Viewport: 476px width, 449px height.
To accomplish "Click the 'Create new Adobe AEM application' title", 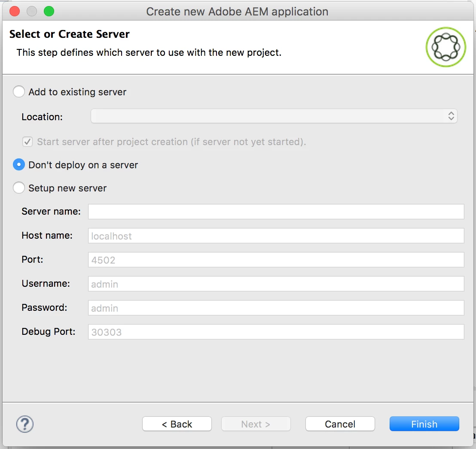I will point(238,12).
